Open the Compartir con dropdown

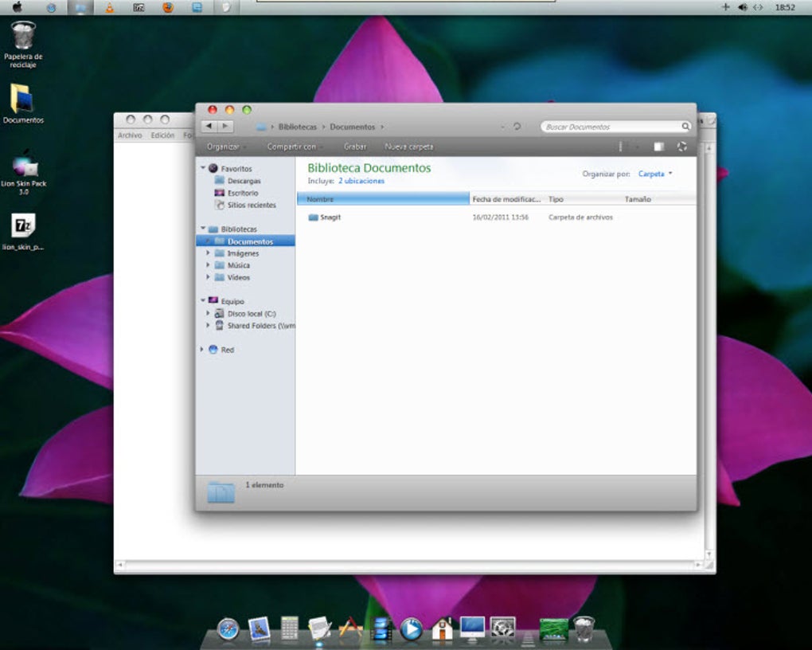[x=295, y=147]
